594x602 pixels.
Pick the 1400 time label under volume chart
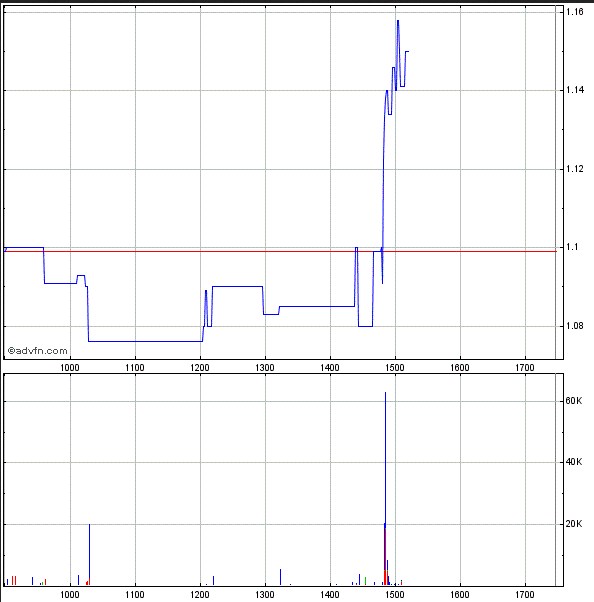point(330,595)
